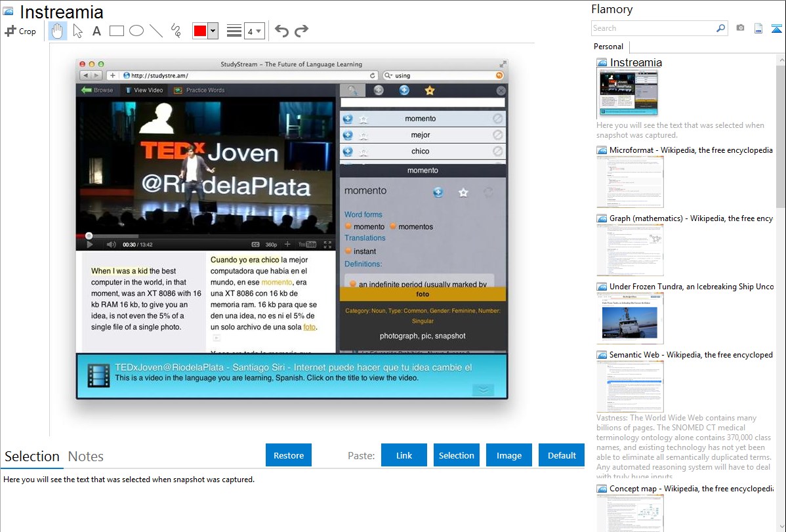The width and height of the screenshot is (786, 532).
Task: Activate the hand pan tool
Action: coord(58,31)
